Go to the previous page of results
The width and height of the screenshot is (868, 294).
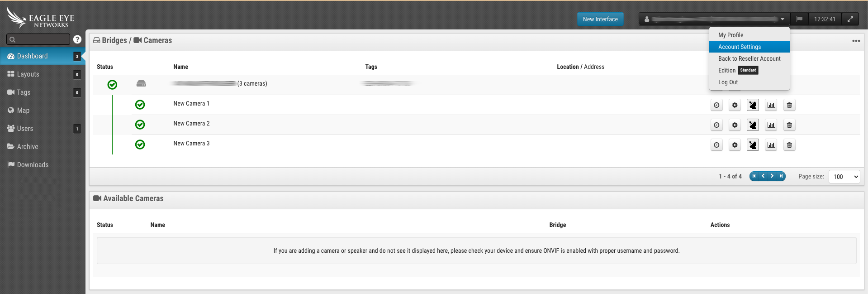[763, 176]
